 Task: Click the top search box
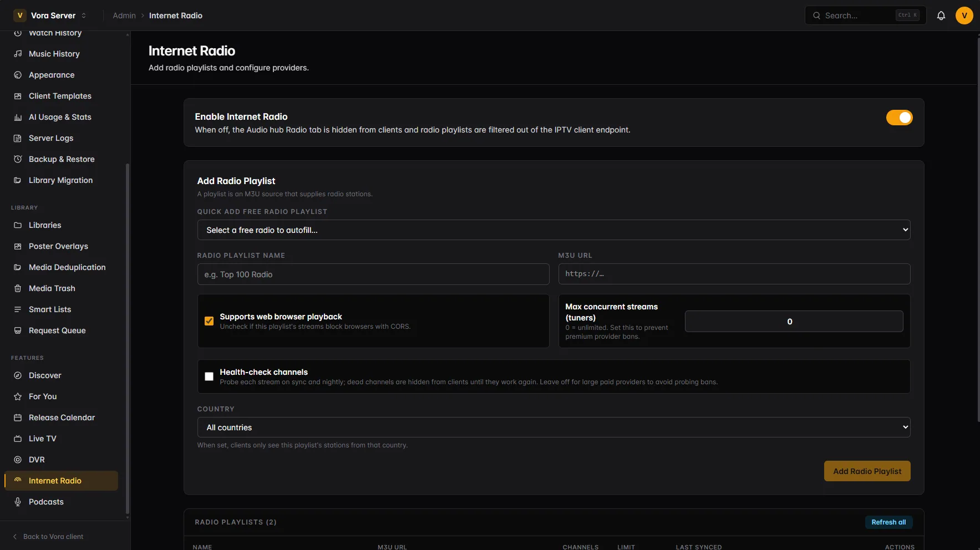pos(865,16)
